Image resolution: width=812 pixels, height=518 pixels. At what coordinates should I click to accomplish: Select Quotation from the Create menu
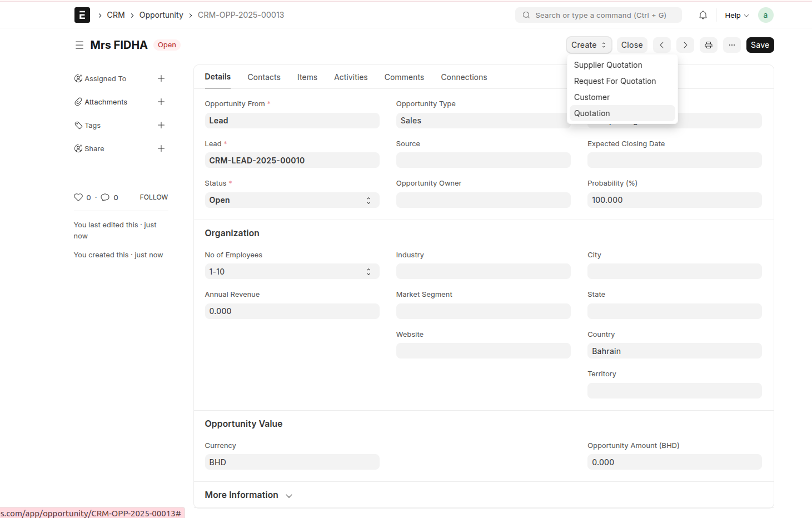point(592,113)
